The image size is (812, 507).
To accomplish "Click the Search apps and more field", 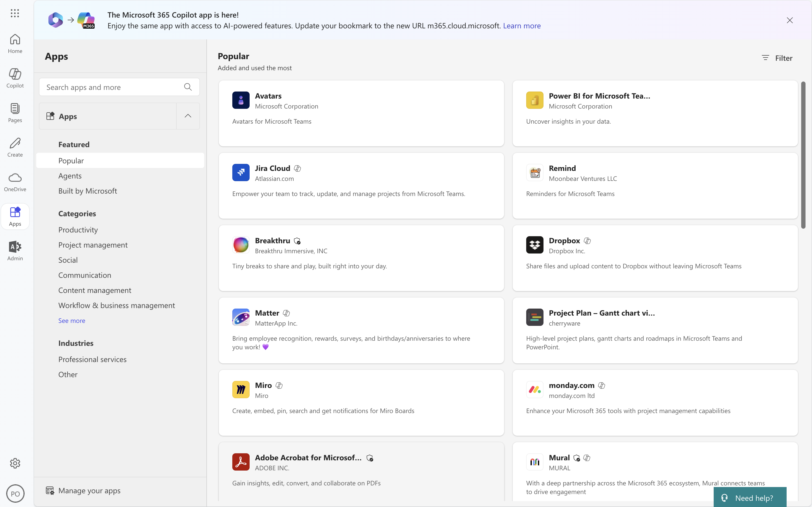I will pyautogui.click(x=119, y=87).
